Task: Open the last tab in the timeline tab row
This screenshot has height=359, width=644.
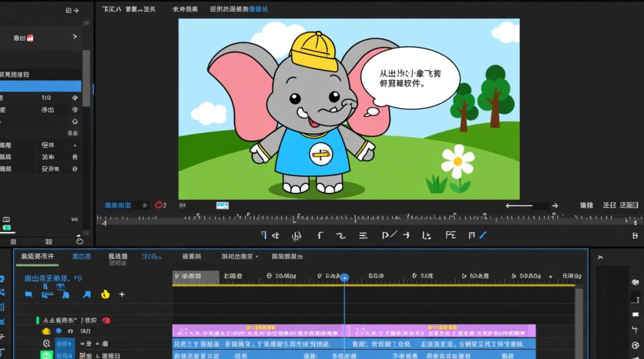Action: pos(287,257)
